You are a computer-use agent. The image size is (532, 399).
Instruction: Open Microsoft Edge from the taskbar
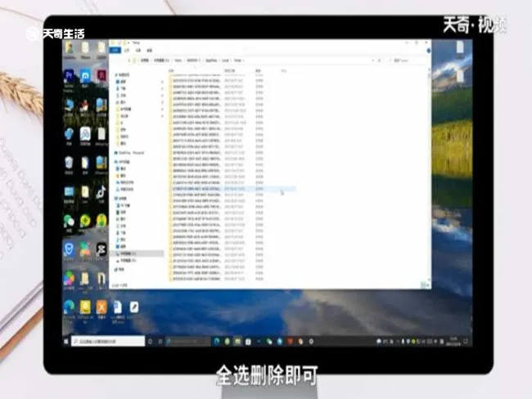[217, 342]
